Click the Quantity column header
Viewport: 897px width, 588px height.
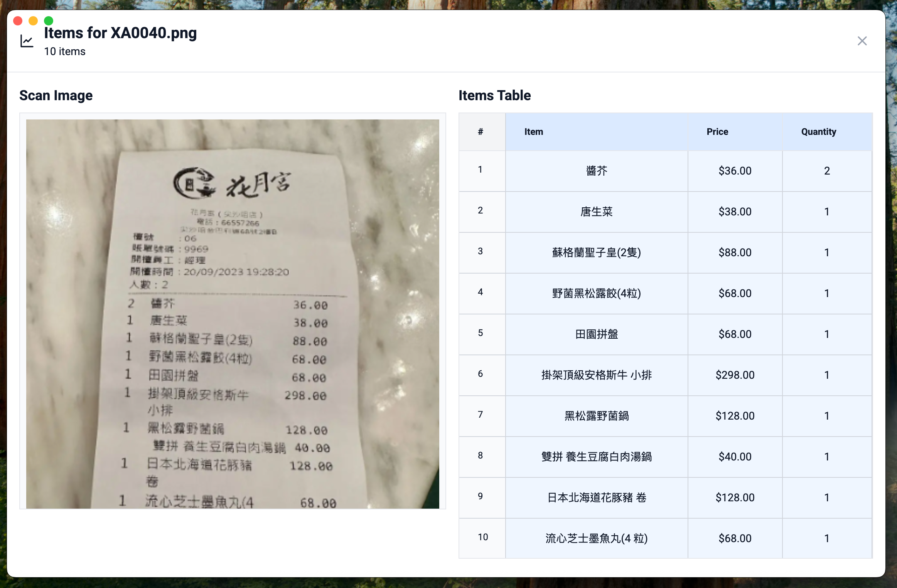pyautogui.click(x=818, y=132)
